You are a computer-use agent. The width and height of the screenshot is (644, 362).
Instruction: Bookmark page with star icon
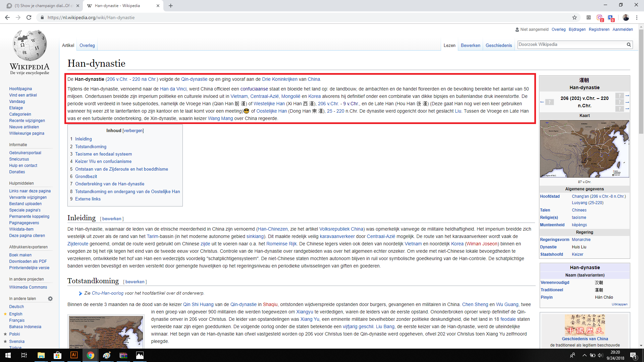[575, 17]
